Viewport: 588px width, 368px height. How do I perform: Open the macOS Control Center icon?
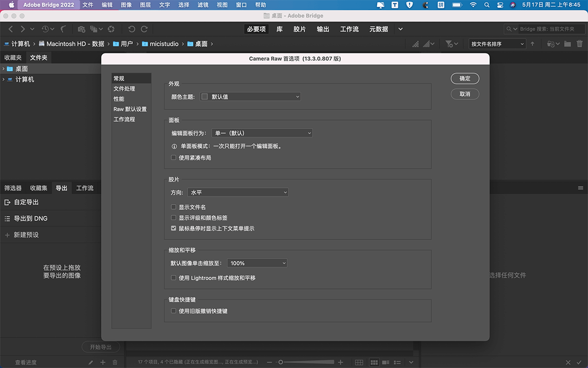click(x=499, y=5)
